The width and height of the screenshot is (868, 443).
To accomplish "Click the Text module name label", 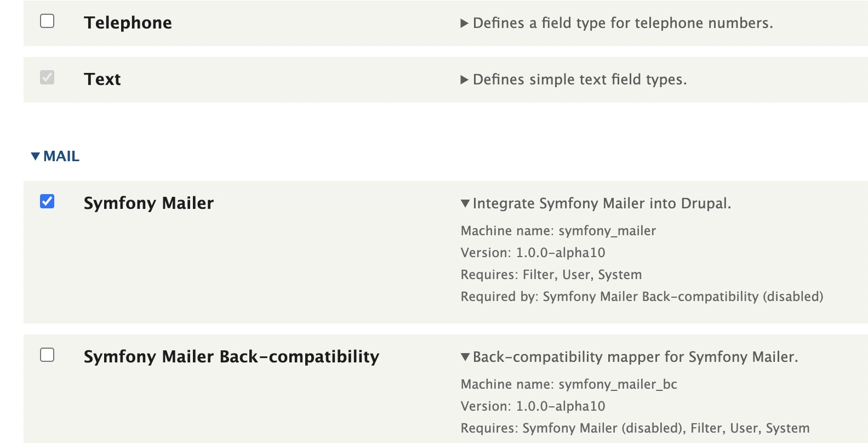I will 102,79.
